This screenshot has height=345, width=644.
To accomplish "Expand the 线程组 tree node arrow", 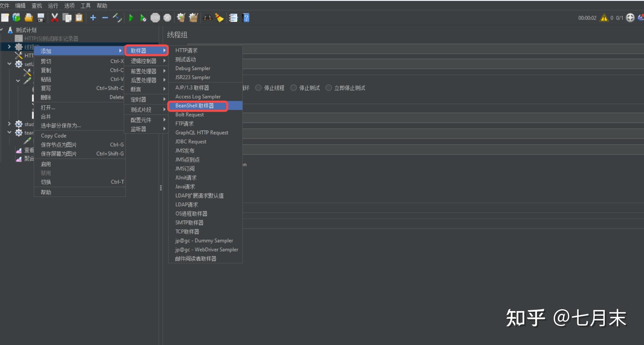I will coord(9,47).
